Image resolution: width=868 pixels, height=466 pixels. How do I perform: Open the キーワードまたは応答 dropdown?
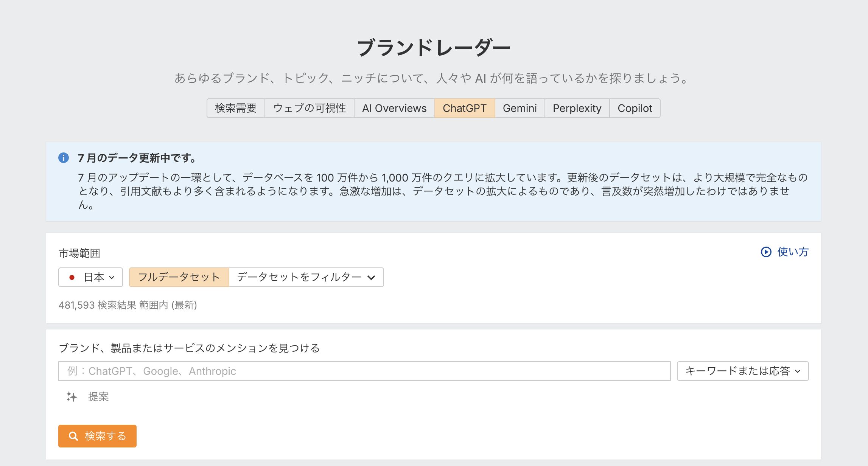(742, 371)
